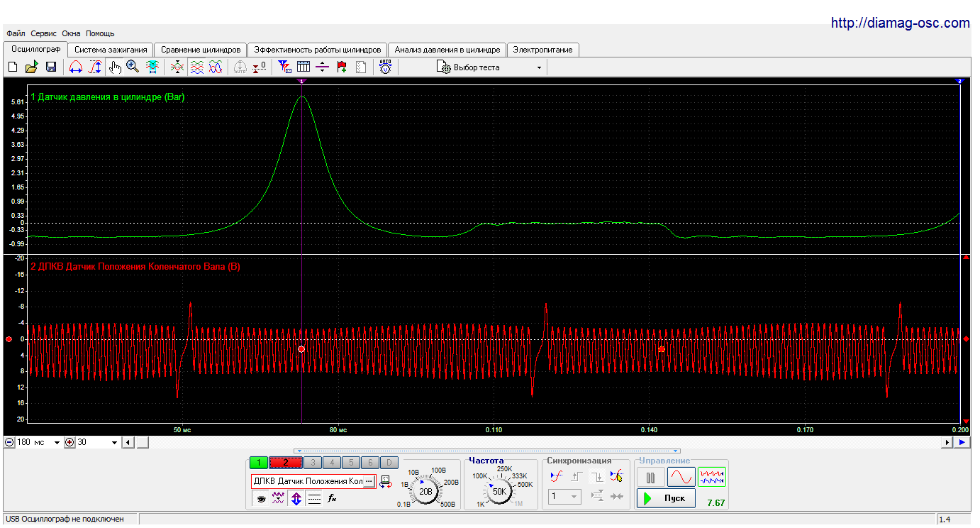Click the red zero-level dot left of channel 2
This screenshot has width=980, height=528.
click(9, 339)
